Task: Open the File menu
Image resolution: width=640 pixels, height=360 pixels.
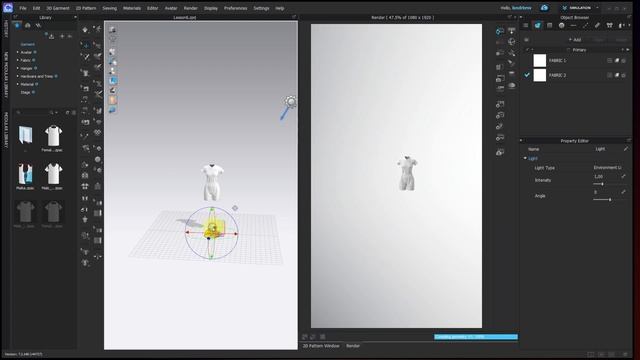Action: (x=23, y=8)
